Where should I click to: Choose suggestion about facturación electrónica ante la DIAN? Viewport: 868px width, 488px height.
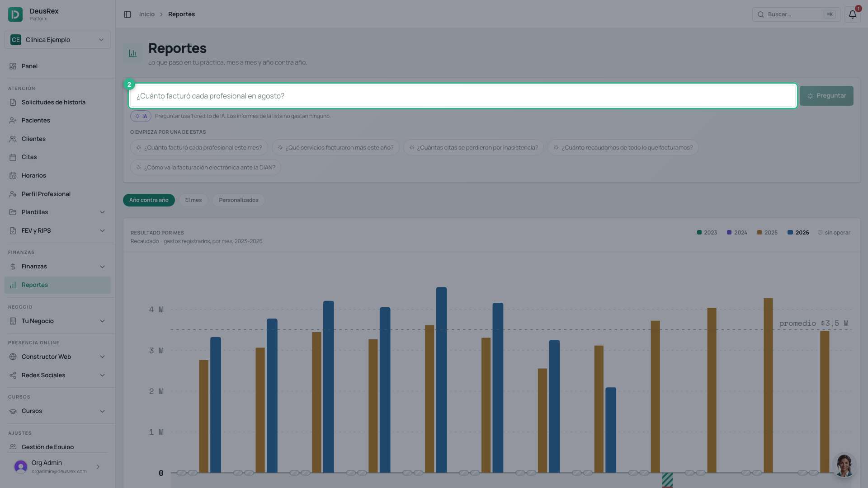point(206,168)
